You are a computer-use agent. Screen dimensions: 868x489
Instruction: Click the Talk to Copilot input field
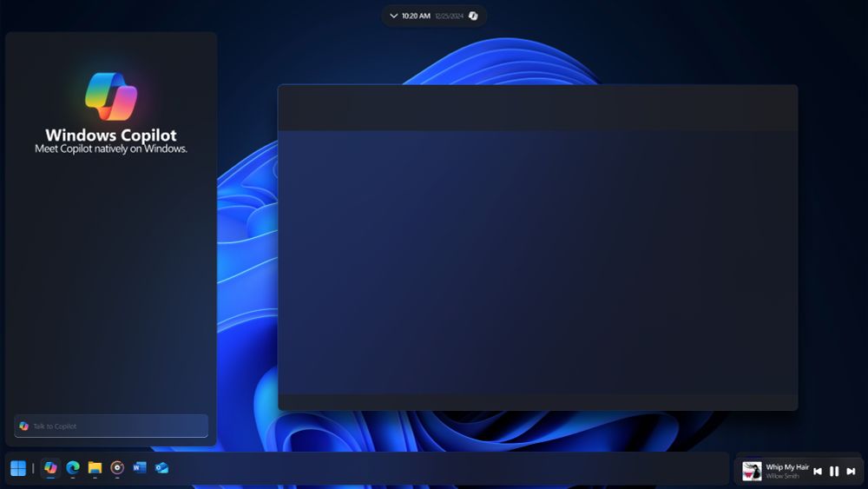(111, 426)
